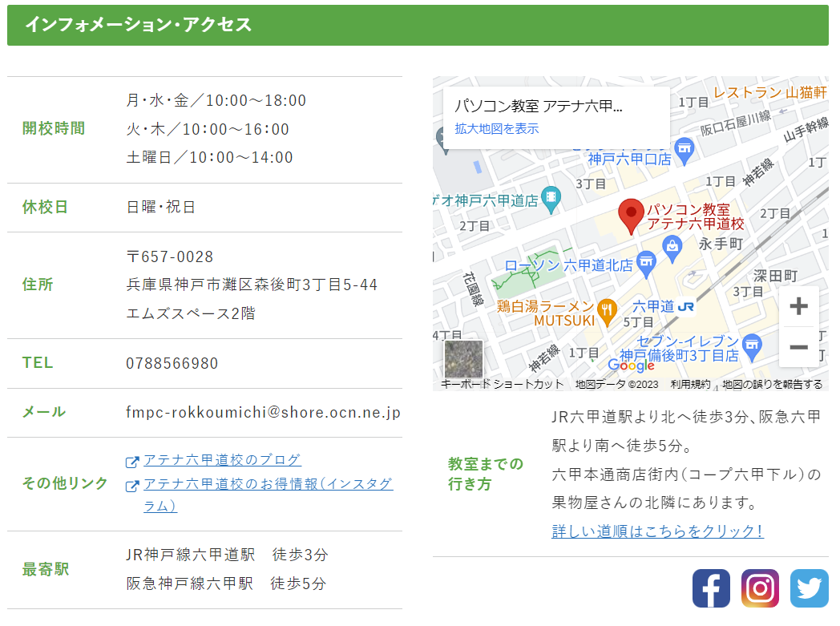Switch to satellite view thumbnail
The width and height of the screenshot is (840, 626).
pyautogui.click(x=463, y=358)
